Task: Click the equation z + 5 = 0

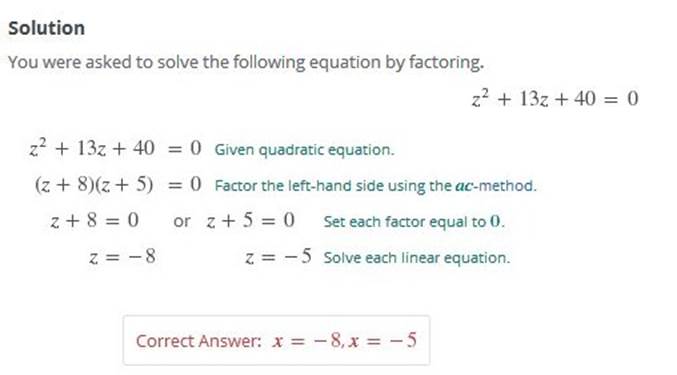Action: tap(250, 221)
